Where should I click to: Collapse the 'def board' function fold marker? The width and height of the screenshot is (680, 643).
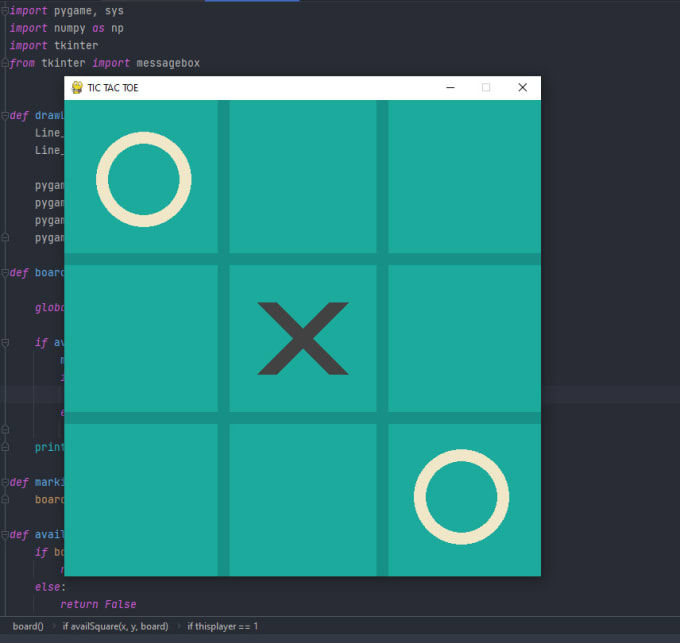coord(5,273)
